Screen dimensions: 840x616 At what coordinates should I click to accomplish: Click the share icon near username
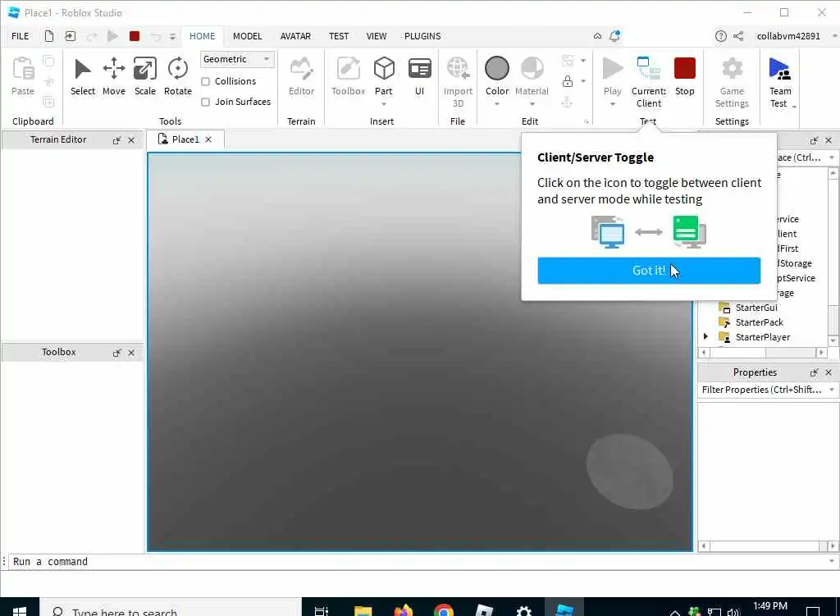click(x=738, y=36)
